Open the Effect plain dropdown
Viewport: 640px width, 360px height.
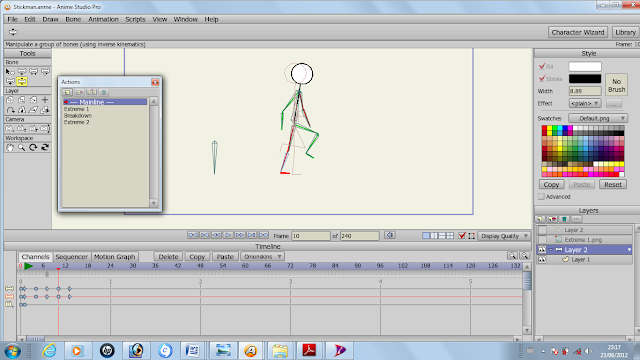[x=585, y=103]
